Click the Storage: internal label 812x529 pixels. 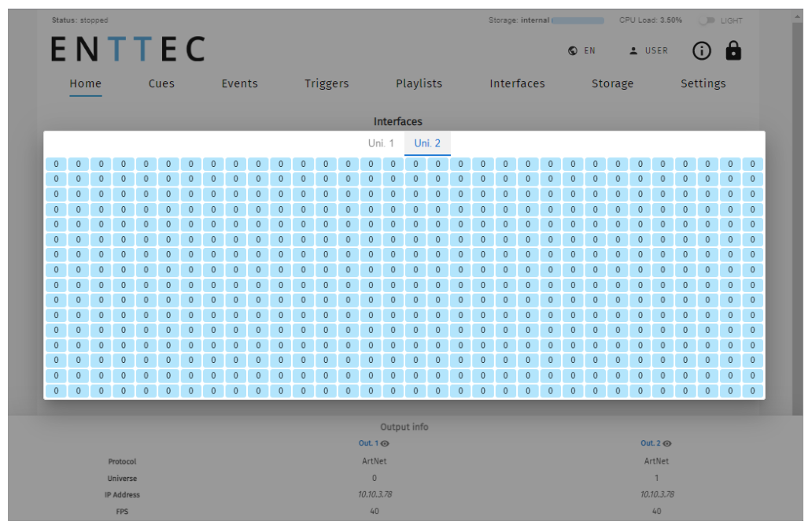coord(519,20)
